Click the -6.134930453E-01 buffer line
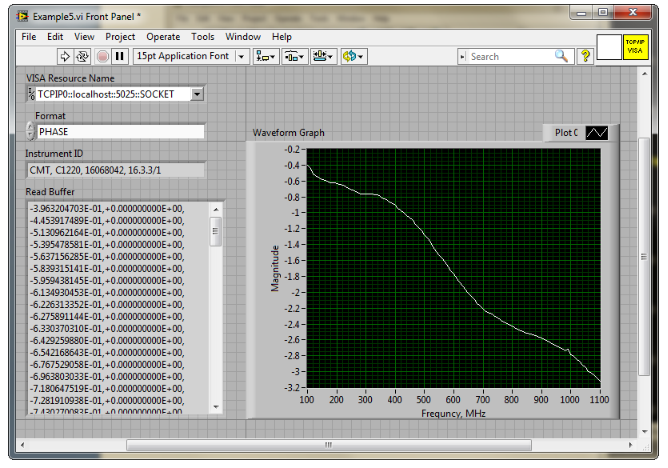The height and width of the screenshot is (468, 668). [x=107, y=293]
